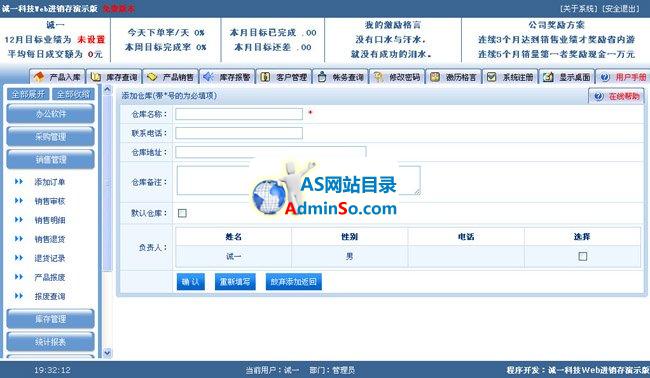Tick the 默认仓库 checkbox

click(182, 213)
